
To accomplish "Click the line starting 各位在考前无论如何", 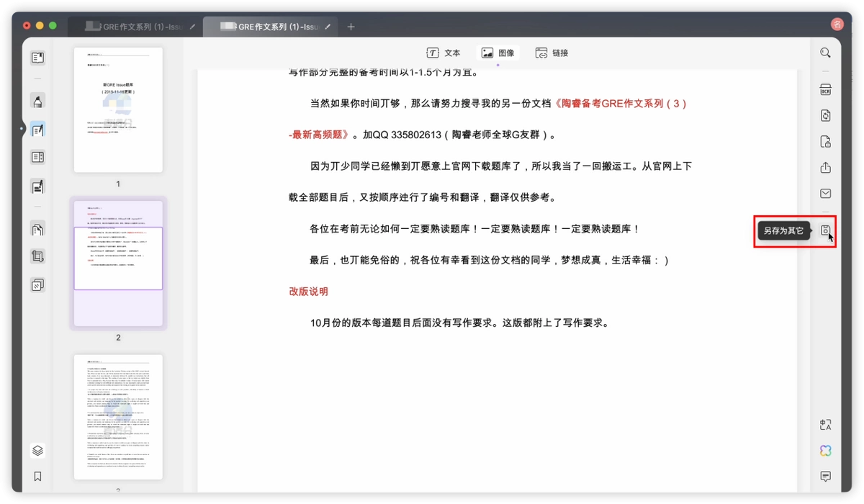I will [x=475, y=229].
